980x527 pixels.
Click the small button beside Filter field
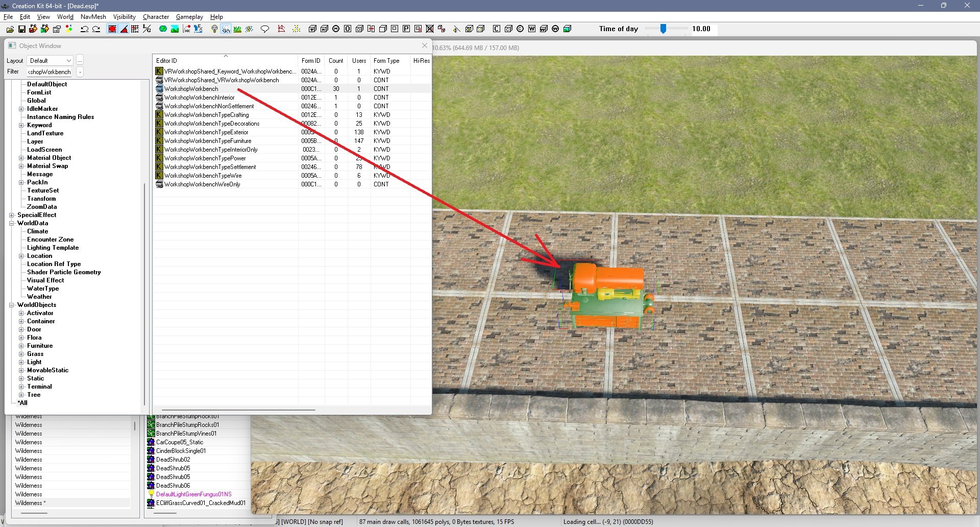tap(80, 72)
